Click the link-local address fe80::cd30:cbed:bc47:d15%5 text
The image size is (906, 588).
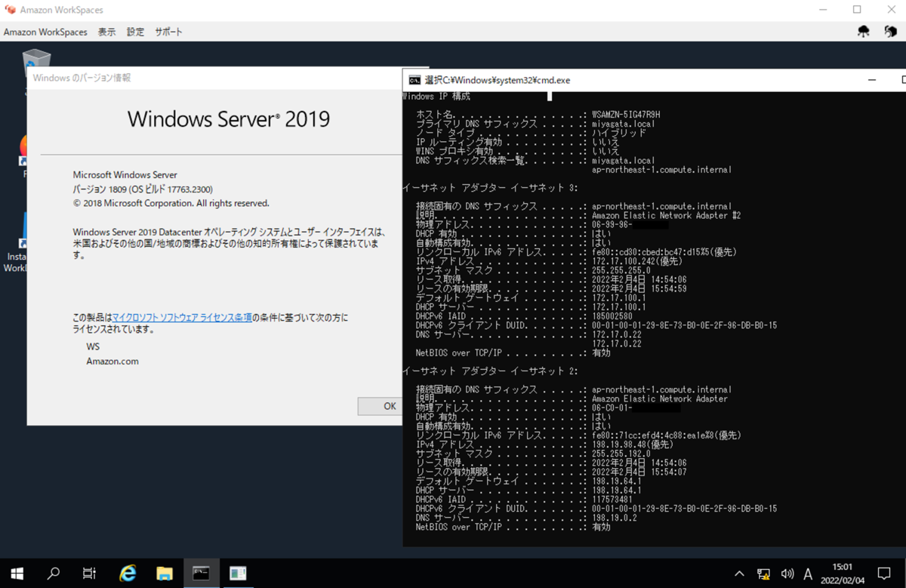click(664, 252)
